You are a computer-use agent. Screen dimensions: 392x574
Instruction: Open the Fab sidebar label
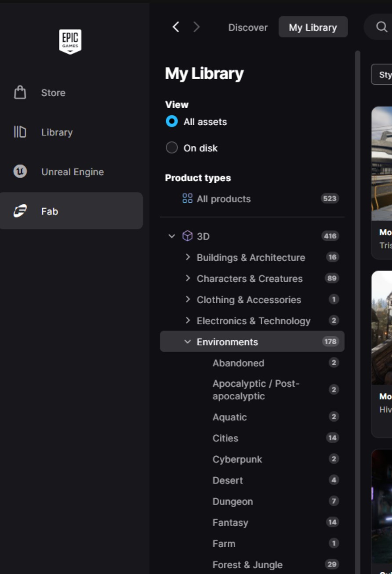point(50,211)
